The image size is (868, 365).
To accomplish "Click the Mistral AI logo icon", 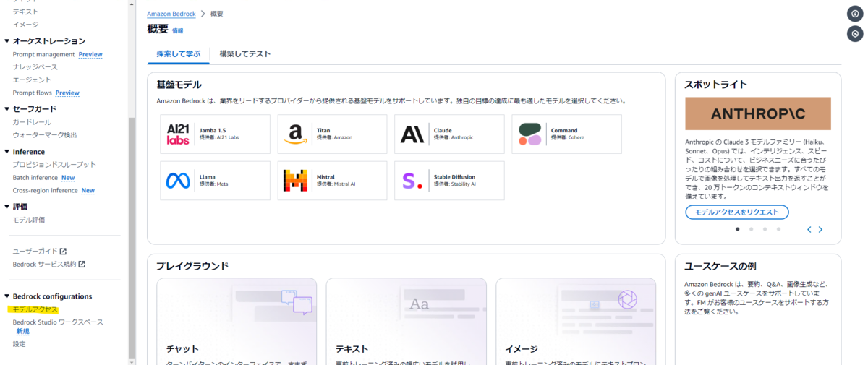I will (x=295, y=181).
